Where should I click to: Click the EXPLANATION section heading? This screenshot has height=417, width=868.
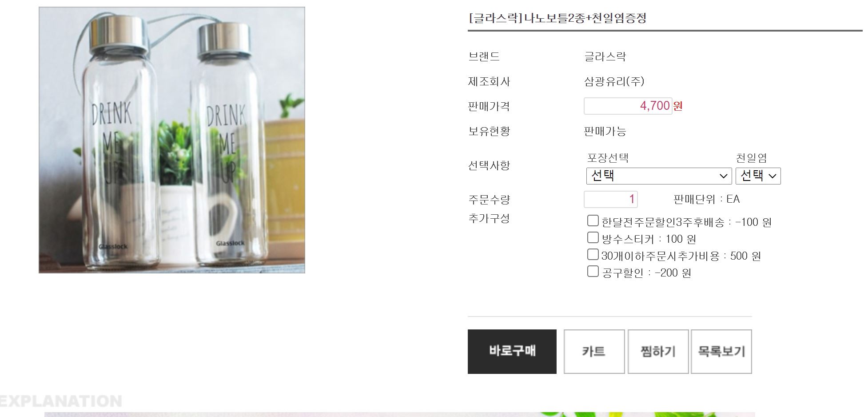point(61,401)
